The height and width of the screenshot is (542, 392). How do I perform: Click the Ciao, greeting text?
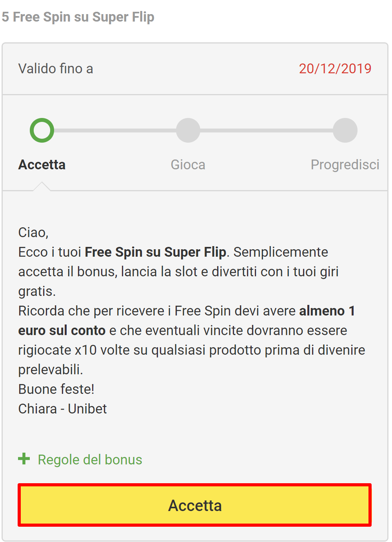[x=33, y=232]
